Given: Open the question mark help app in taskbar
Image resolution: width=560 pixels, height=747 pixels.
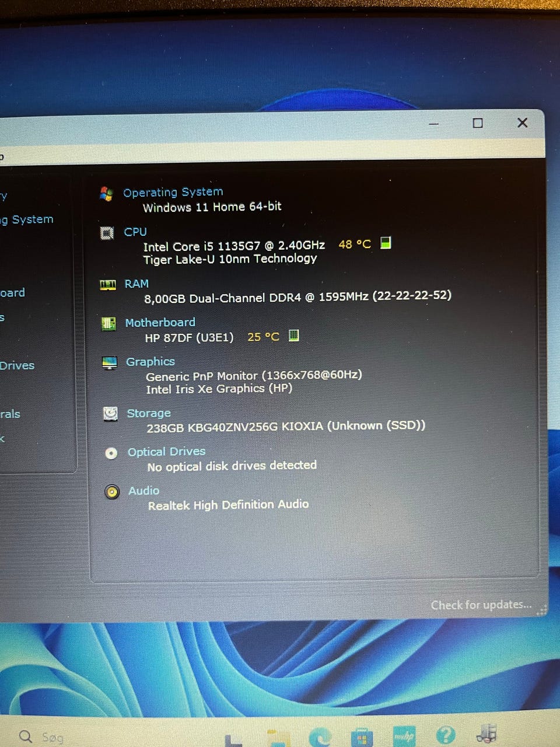Looking at the screenshot, I should [x=445, y=735].
